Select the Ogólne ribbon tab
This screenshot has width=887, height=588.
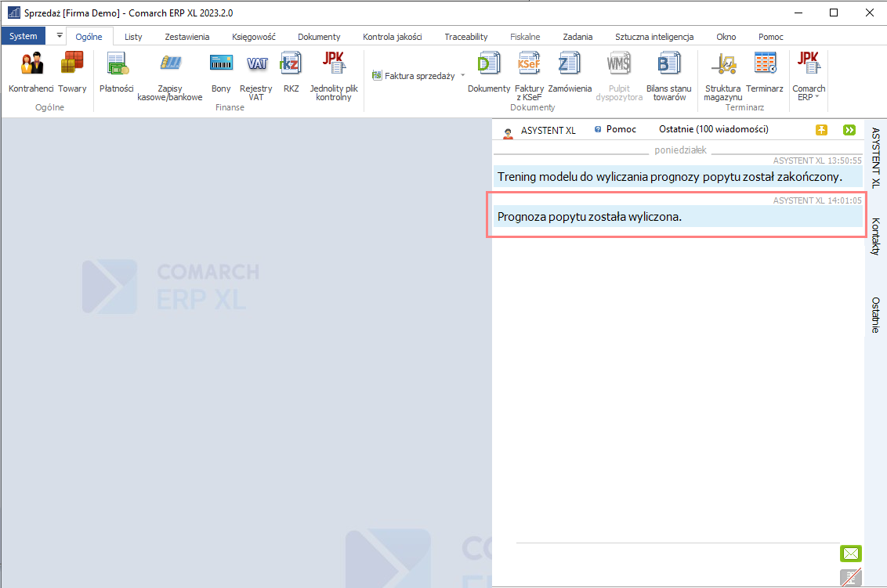[x=89, y=37]
